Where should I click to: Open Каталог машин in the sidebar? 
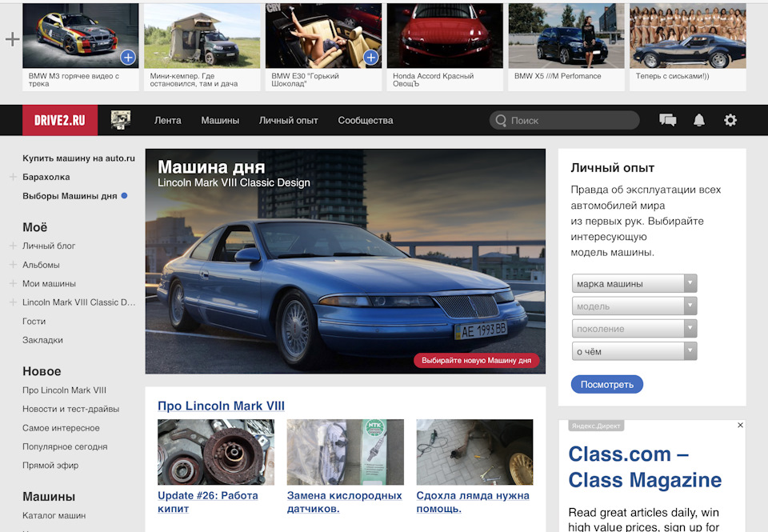54,515
